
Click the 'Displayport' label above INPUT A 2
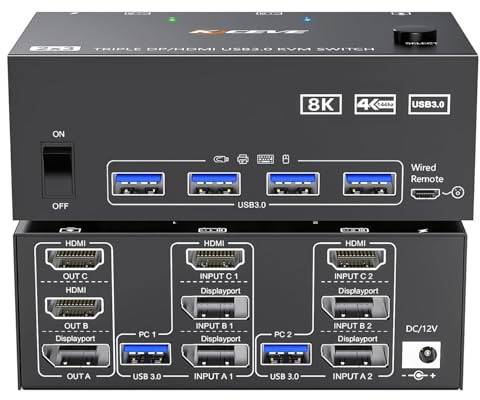click(x=358, y=339)
